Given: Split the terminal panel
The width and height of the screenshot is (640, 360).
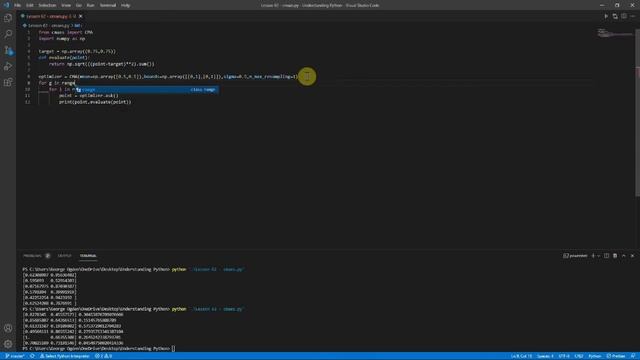Looking at the screenshot, I should click(607, 256).
